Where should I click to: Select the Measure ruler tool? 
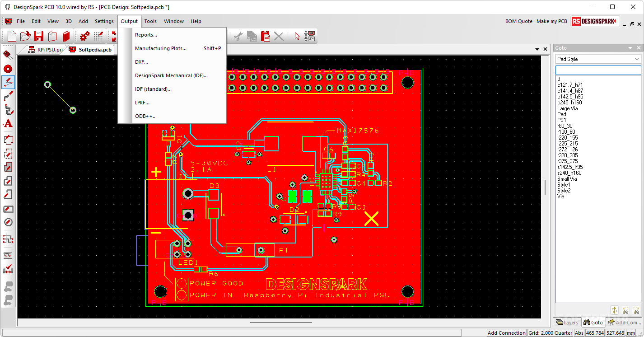(x=8, y=255)
